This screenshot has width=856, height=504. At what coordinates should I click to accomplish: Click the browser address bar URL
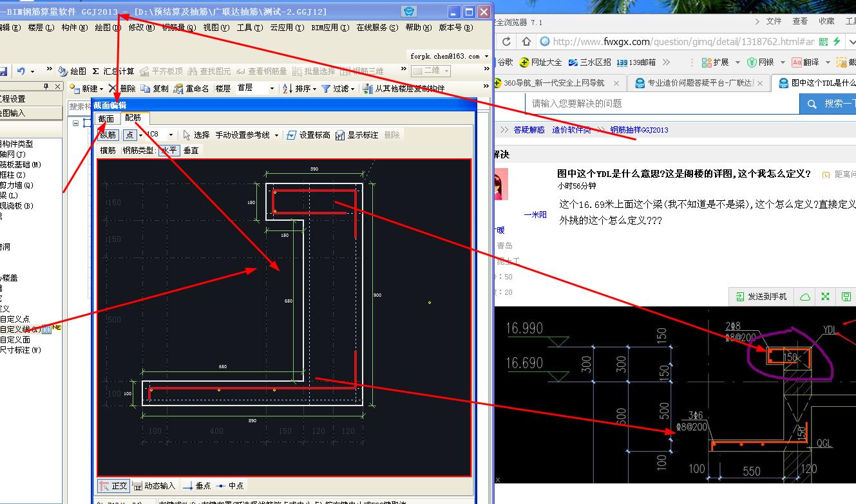[683, 41]
